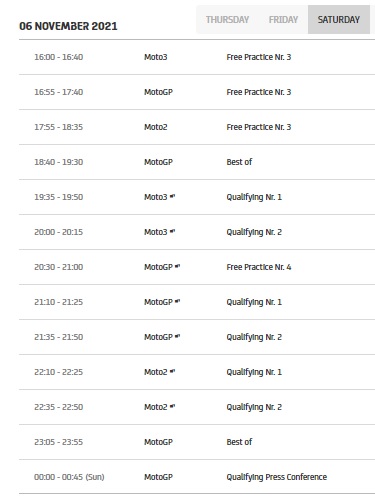The height and width of the screenshot is (502, 375).
Task: Switch to the THURSDAY tab
Action: click(x=227, y=20)
